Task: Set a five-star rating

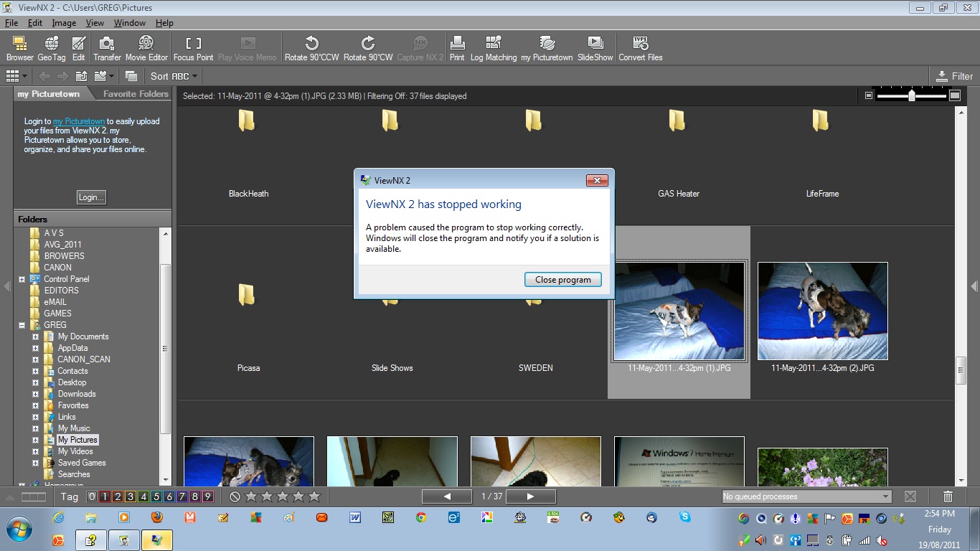Action: pos(314,496)
